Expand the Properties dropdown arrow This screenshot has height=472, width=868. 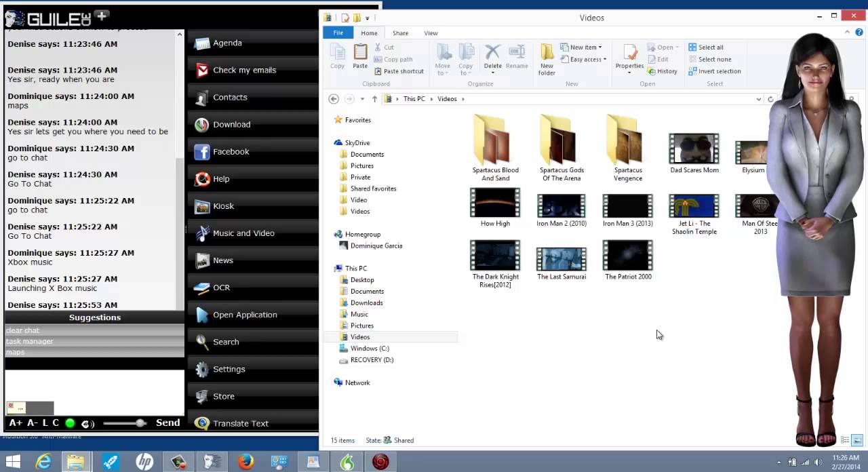coord(629,72)
